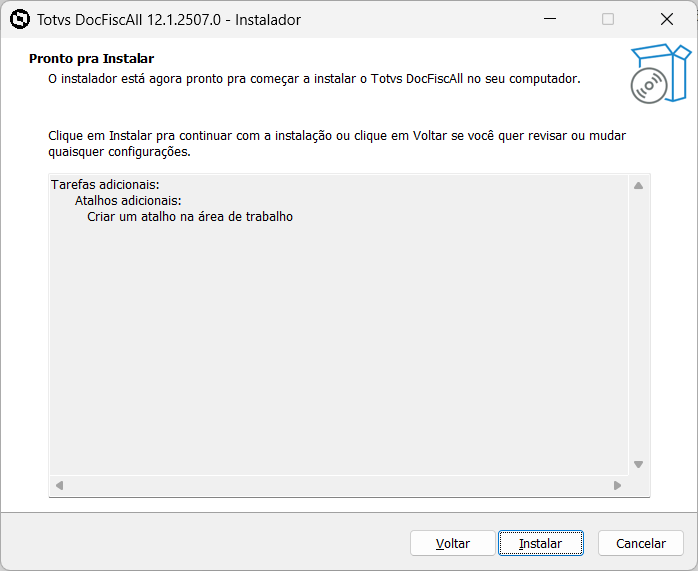Close the installer window
698x571 pixels.
[667, 19]
